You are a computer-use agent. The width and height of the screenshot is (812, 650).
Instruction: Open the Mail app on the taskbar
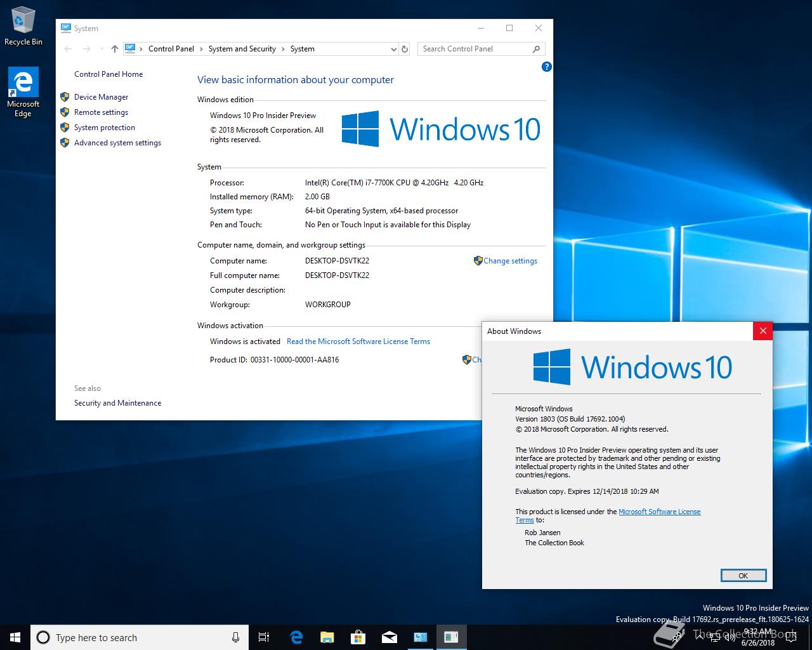[389, 637]
